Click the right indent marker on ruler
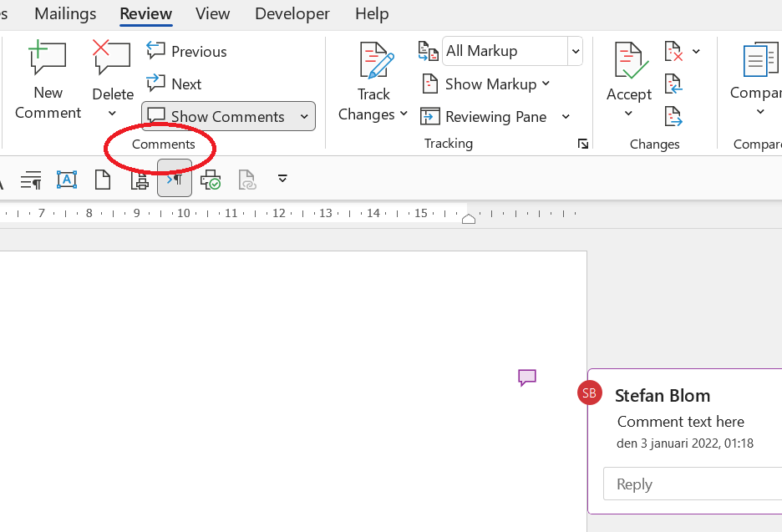 469,218
